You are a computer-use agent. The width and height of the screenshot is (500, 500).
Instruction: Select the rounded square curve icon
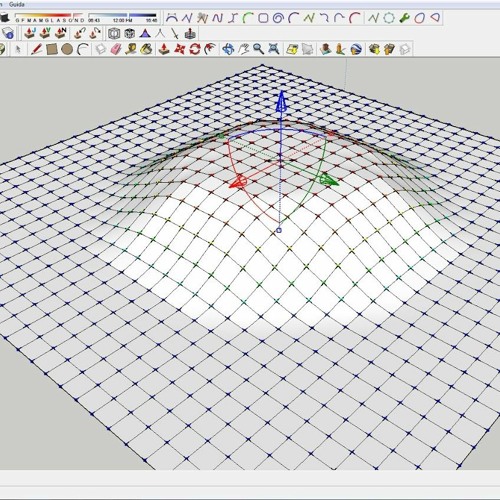[263, 18]
